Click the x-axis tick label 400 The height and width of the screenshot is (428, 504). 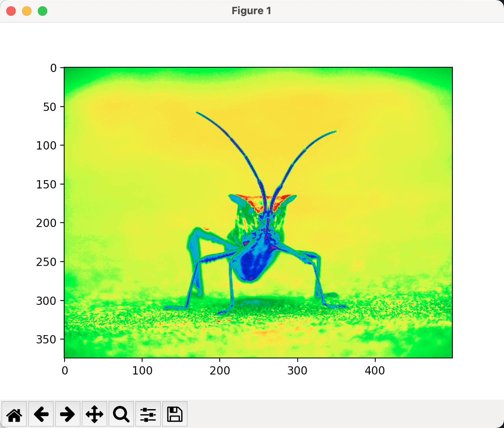375,371
